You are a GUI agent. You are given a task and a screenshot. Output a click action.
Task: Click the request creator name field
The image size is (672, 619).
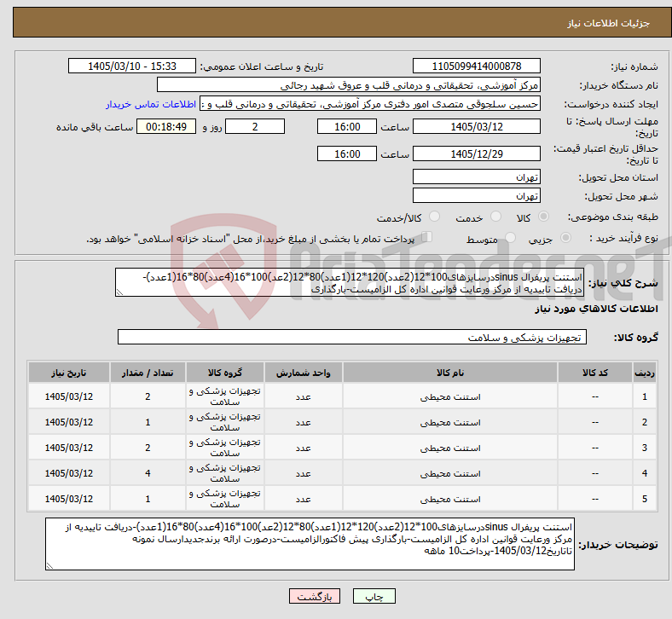click(x=370, y=104)
